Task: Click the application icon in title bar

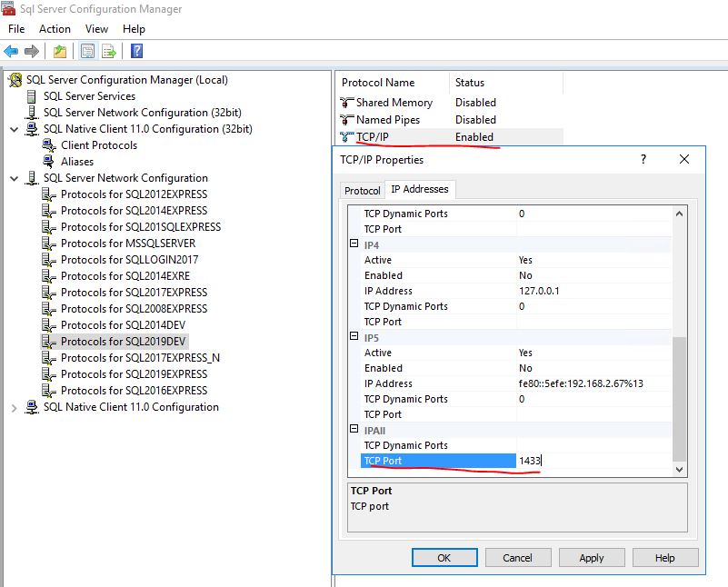Action: 8,8
